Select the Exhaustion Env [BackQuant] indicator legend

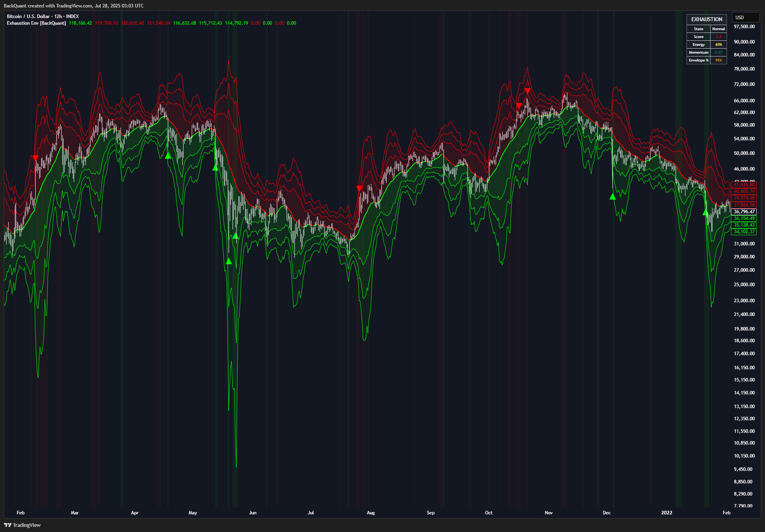36,23
